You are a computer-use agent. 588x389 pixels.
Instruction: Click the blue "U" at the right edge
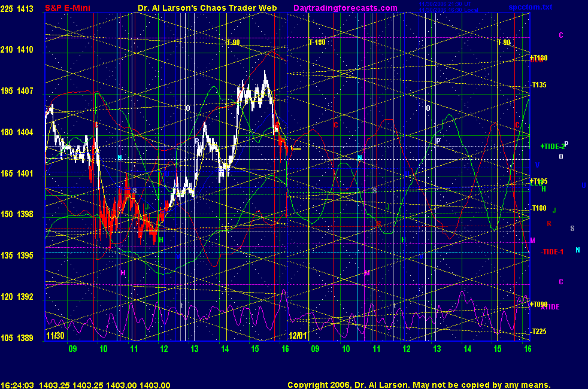(x=584, y=185)
